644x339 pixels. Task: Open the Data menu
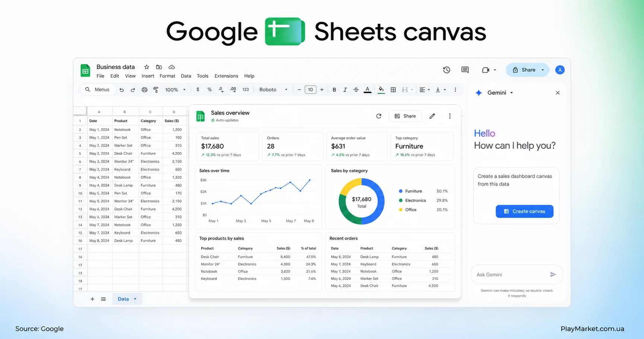pyautogui.click(x=186, y=76)
